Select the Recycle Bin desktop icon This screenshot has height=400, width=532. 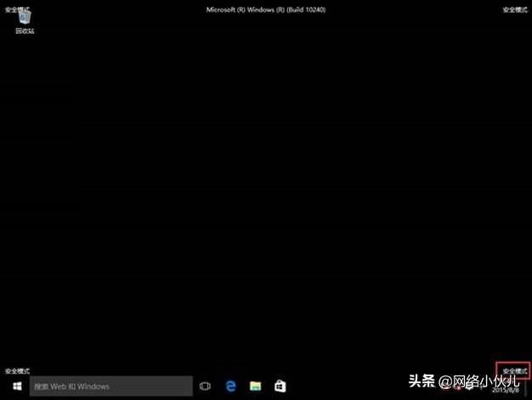coord(25,22)
